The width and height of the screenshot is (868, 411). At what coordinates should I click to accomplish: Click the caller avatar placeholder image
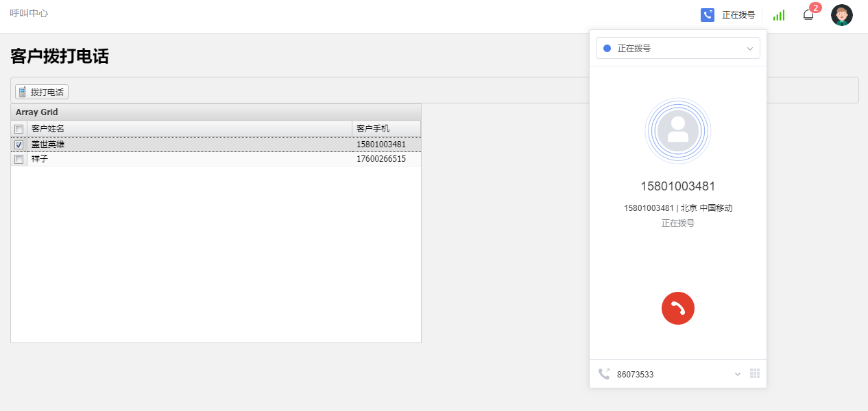[x=677, y=131]
